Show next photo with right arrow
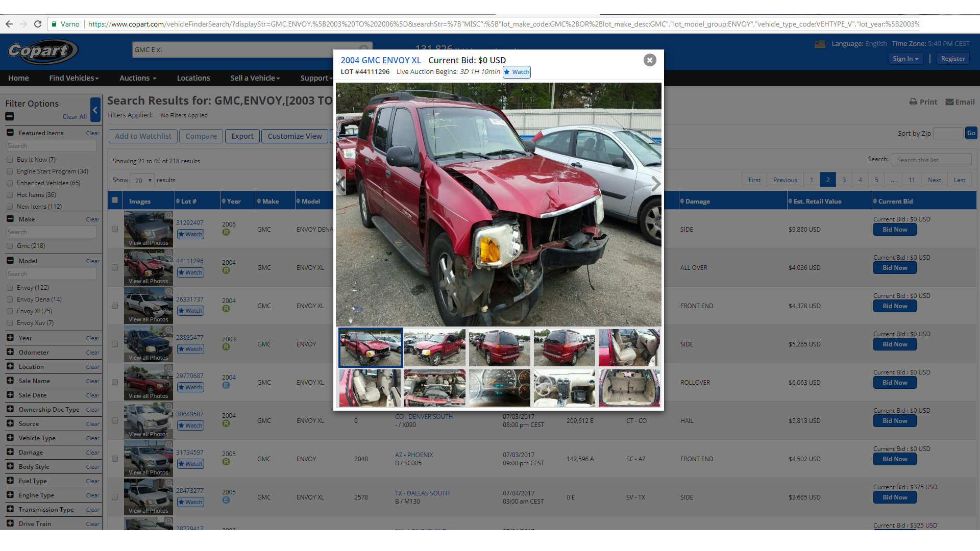980x551 pixels. point(656,184)
